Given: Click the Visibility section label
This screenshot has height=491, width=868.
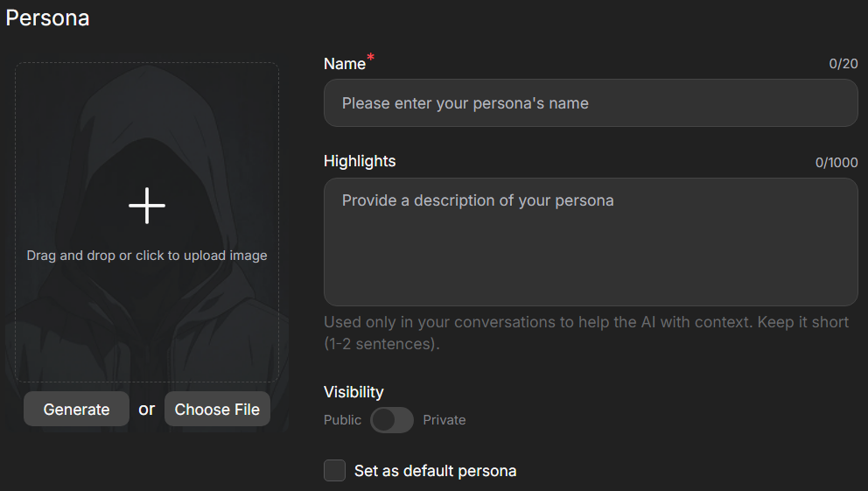Looking at the screenshot, I should pos(353,392).
